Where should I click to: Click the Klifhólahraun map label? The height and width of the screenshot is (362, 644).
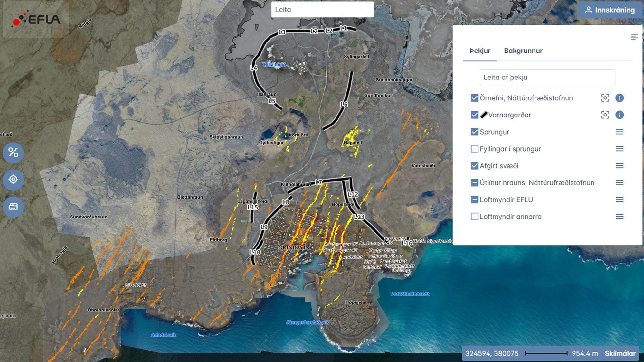coord(296,184)
